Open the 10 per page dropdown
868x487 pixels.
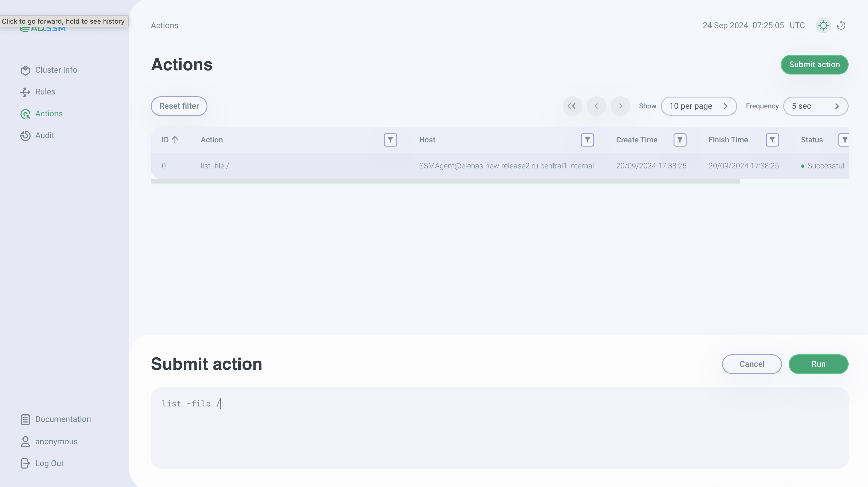[x=698, y=106]
